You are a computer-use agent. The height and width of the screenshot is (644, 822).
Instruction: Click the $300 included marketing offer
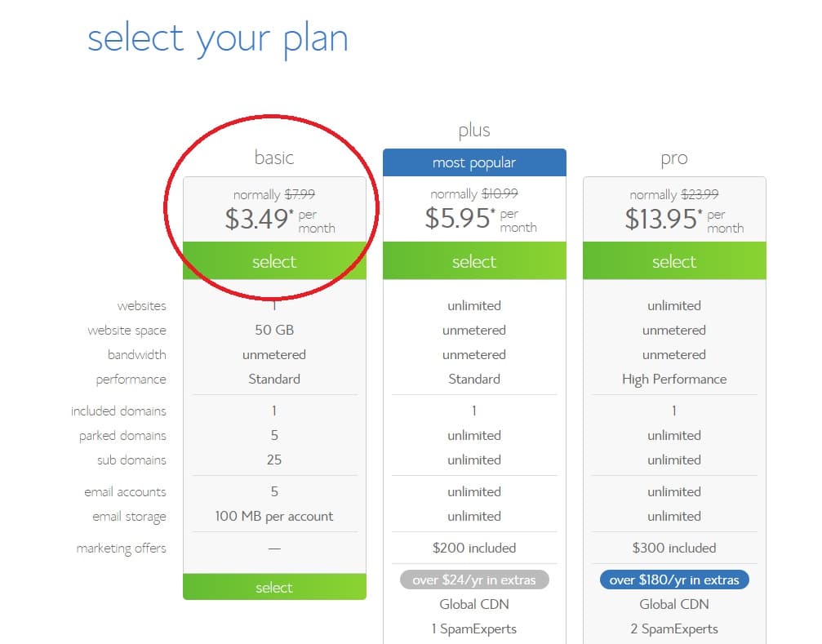[x=674, y=549]
